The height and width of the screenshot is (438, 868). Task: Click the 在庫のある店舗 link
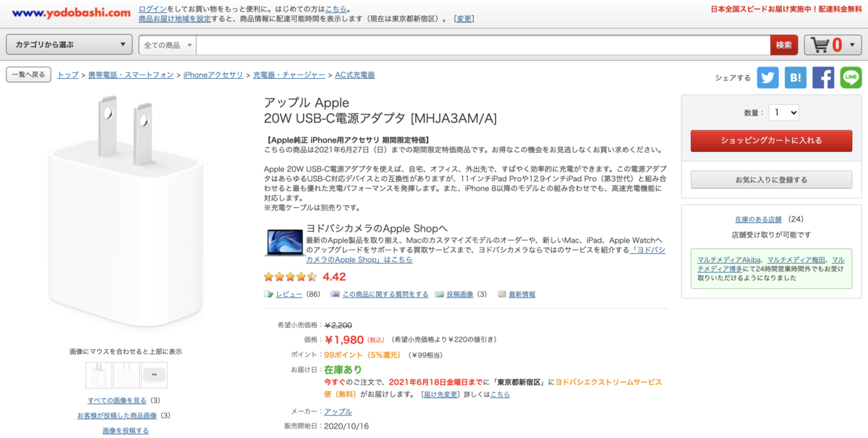[758, 219]
